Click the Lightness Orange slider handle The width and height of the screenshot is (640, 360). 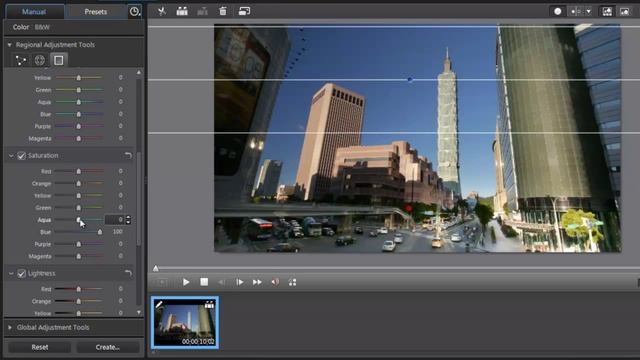coord(78,301)
